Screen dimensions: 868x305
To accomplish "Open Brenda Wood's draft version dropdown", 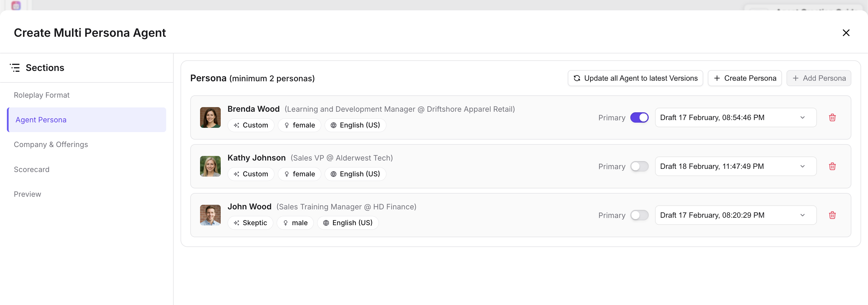I will (x=735, y=118).
